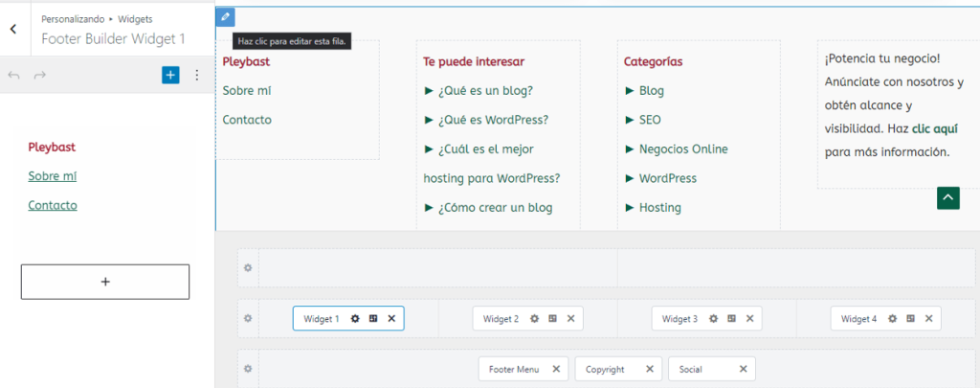Open the Hosting category link
The width and height of the screenshot is (980, 388).
pos(660,207)
